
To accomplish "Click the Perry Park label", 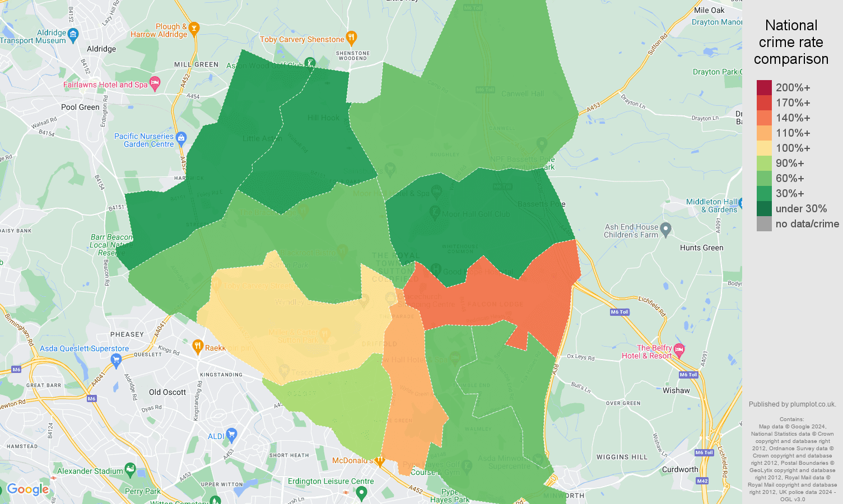I will point(142,491).
